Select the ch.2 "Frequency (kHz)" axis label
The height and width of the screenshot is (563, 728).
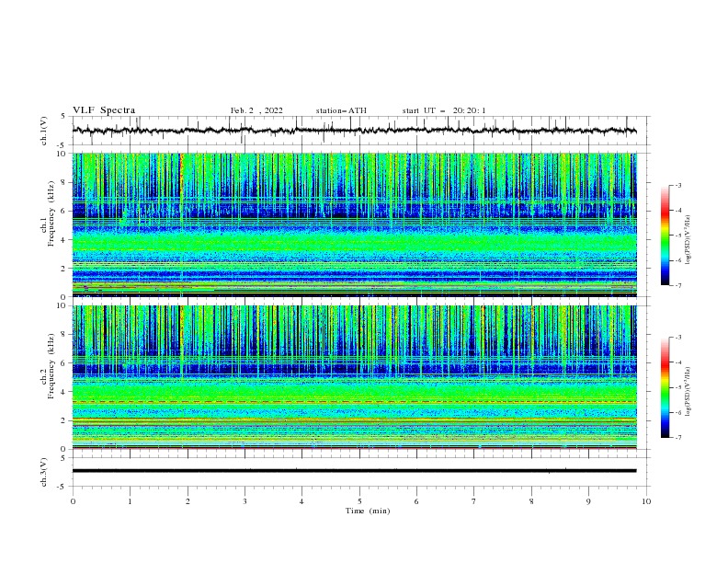(51, 365)
